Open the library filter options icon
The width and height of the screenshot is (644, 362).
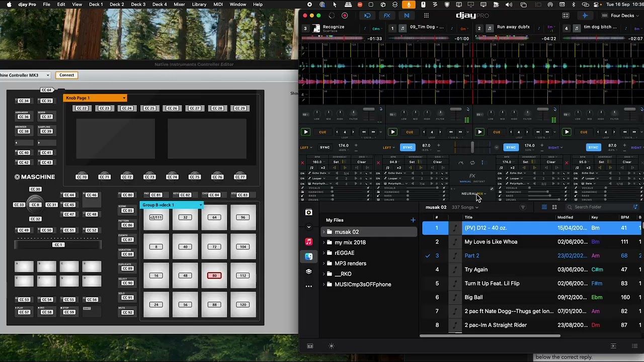[x=523, y=207]
